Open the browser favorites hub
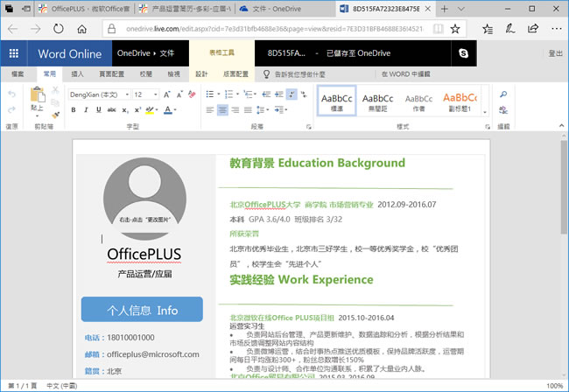The height and width of the screenshot is (392, 569). click(x=488, y=29)
